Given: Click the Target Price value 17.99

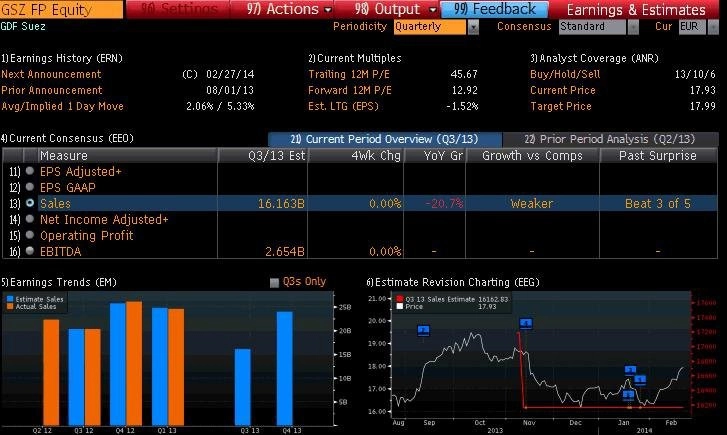Looking at the screenshot, I should pos(702,106).
